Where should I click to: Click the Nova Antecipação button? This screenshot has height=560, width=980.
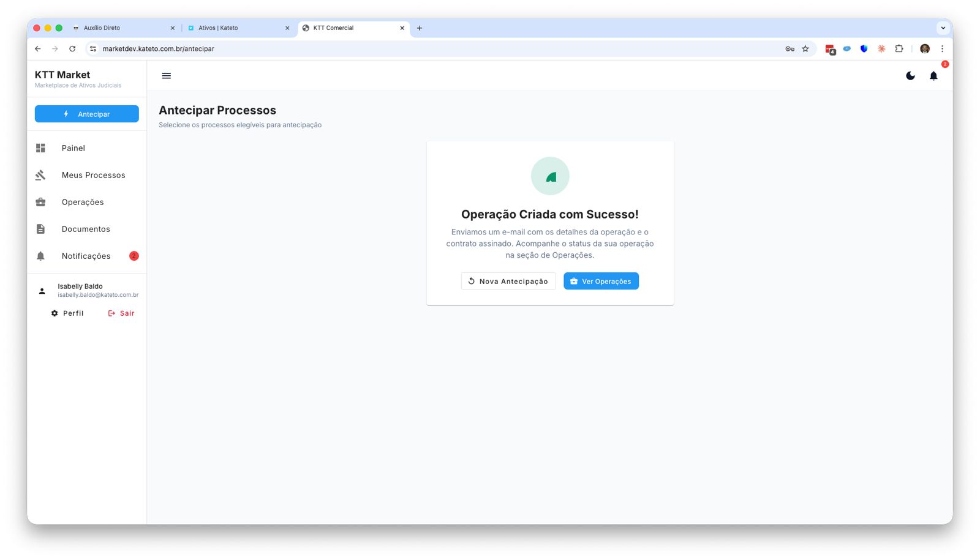coord(508,282)
